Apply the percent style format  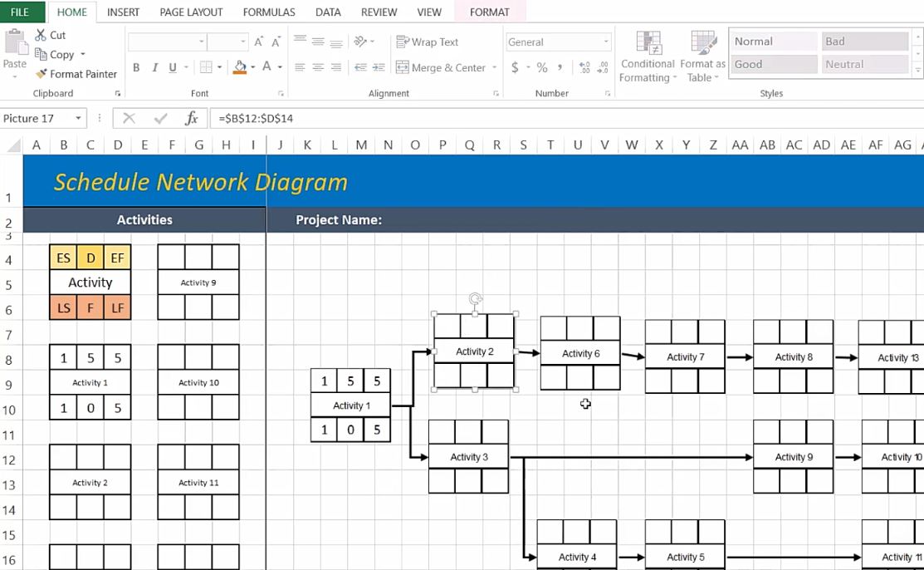click(x=542, y=67)
